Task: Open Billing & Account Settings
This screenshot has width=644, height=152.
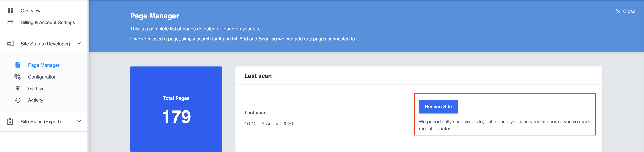Action: coord(48,22)
